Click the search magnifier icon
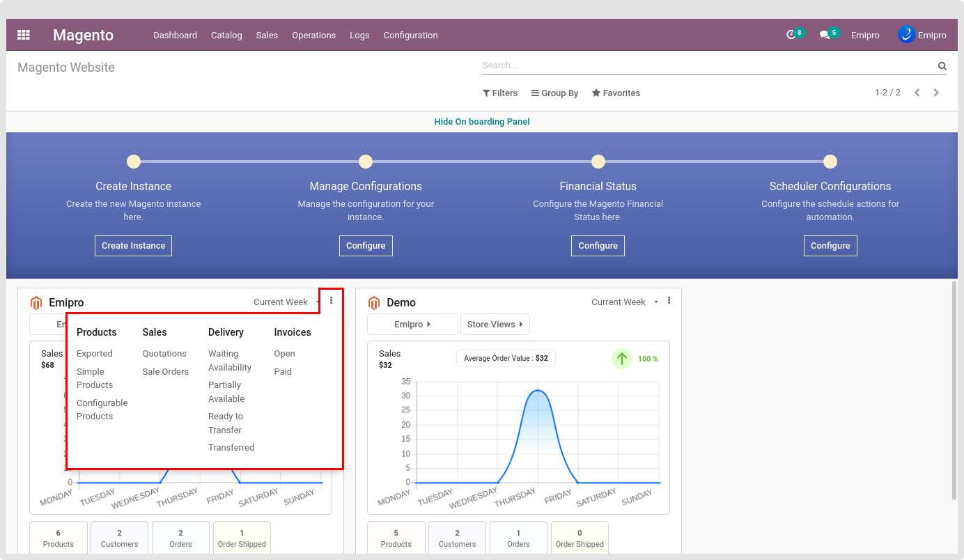964x560 pixels. (x=942, y=66)
